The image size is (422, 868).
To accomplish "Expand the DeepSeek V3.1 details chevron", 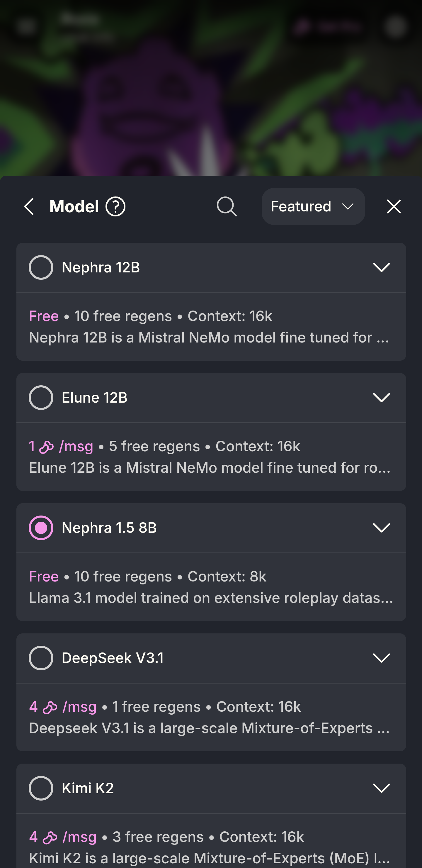I will point(381,658).
